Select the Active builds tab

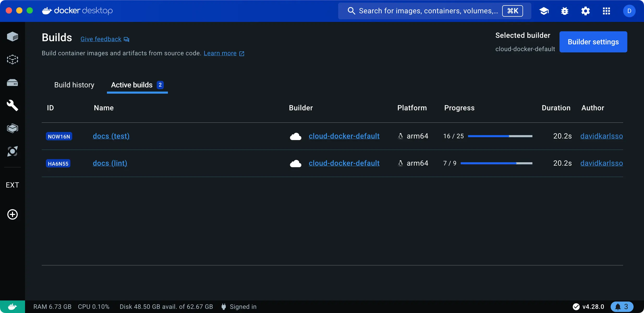tap(132, 85)
